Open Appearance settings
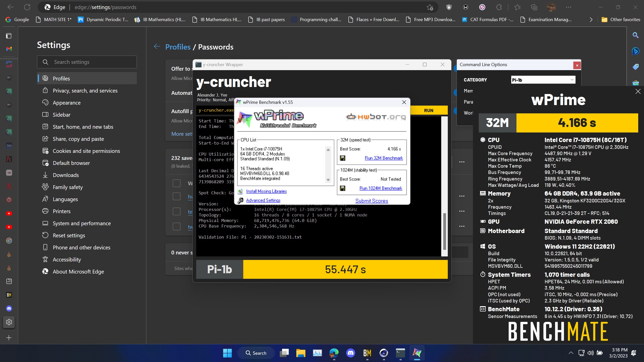The height and width of the screenshot is (362, 644). pyautogui.click(x=87, y=103)
